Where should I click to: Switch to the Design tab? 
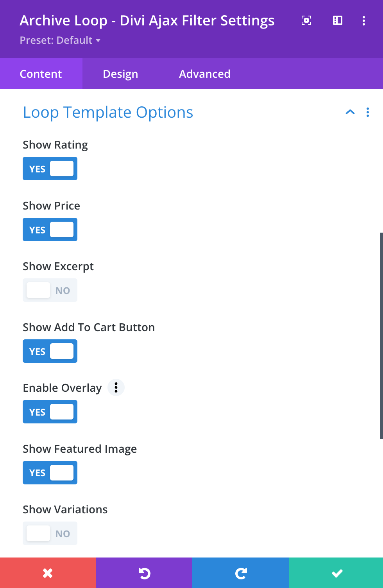[120, 74]
